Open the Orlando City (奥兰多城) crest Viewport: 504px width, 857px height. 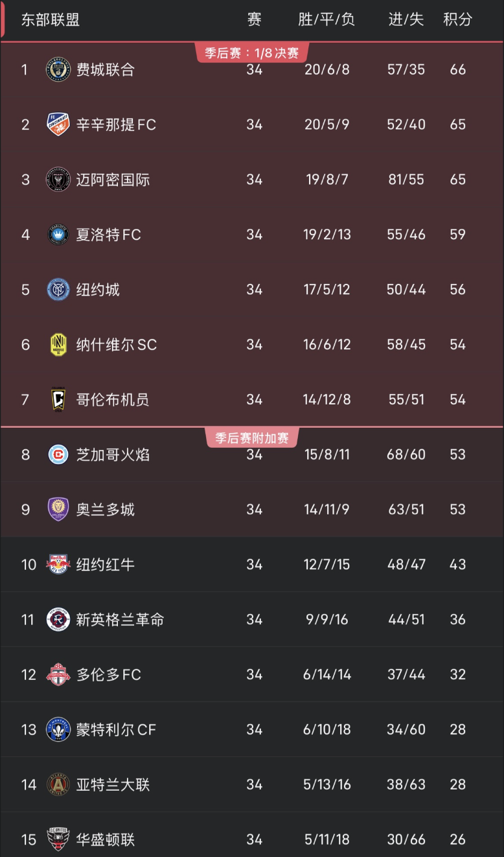[x=58, y=510]
